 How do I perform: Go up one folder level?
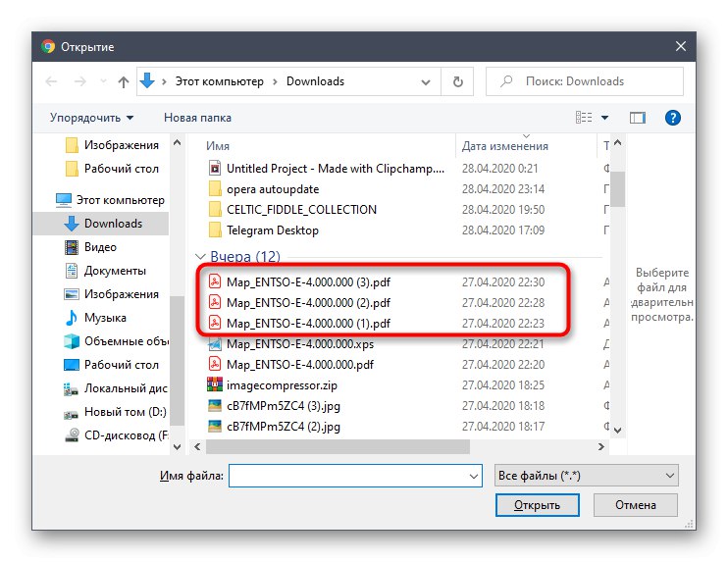124,81
